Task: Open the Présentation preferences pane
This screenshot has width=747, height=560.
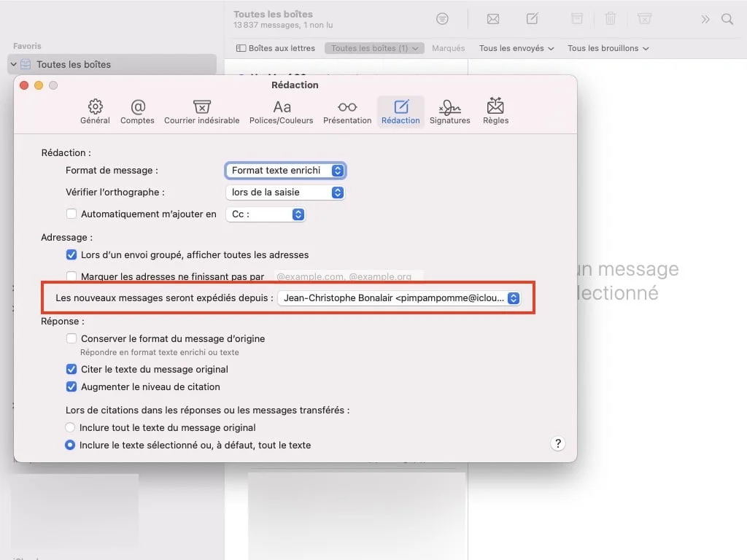Action: 347,111
